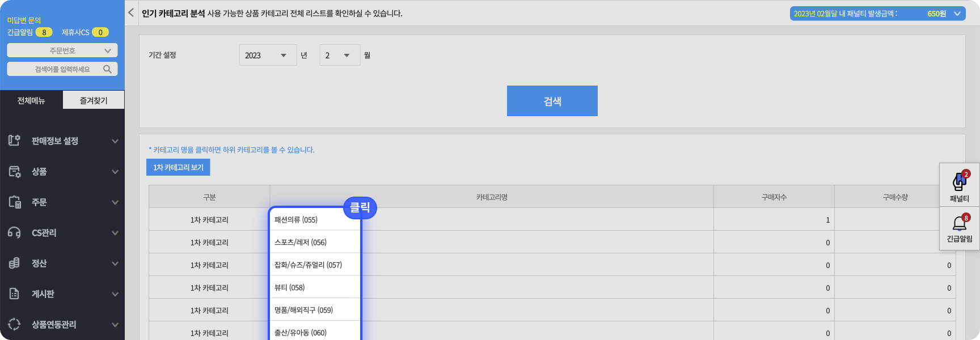The height and width of the screenshot is (340, 980).
Task: Open the year 2023 dropdown
Action: 268,55
